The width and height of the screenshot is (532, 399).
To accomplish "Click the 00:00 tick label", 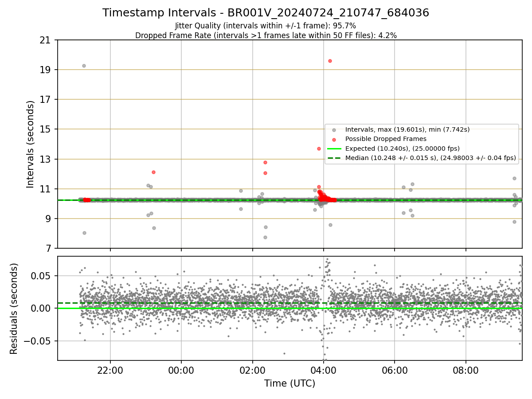I will pos(181,370).
